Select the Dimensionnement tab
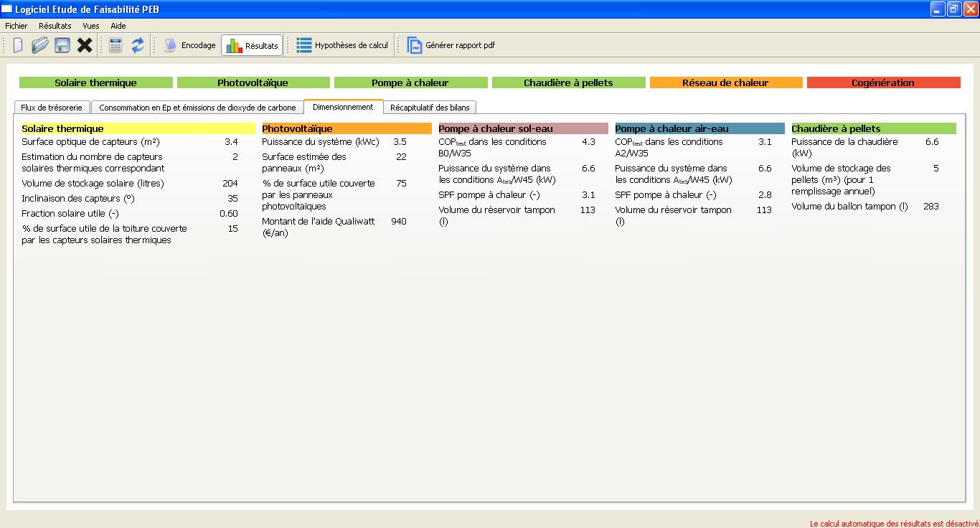 pos(344,107)
